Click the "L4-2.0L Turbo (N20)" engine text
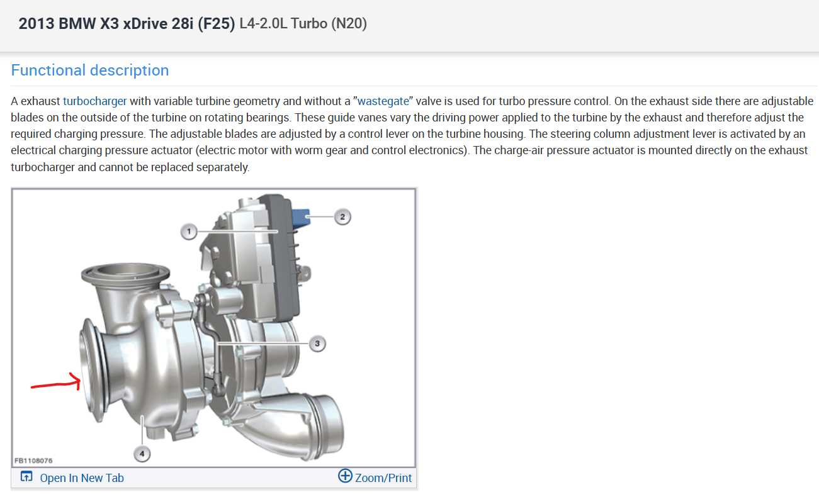Viewport: 819px width, 504px height. (x=303, y=24)
